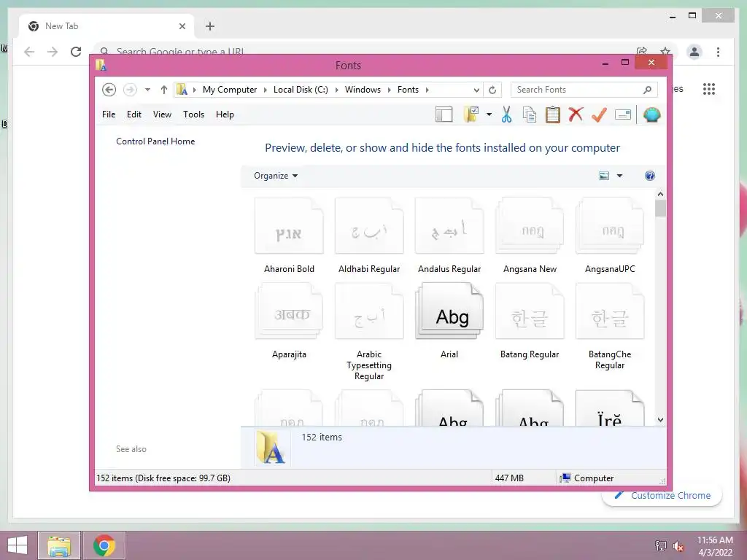Image resolution: width=747 pixels, height=560 pixels.
Task: Click Fonts breadcrumb in address bar
Action: tap(408, 90)
